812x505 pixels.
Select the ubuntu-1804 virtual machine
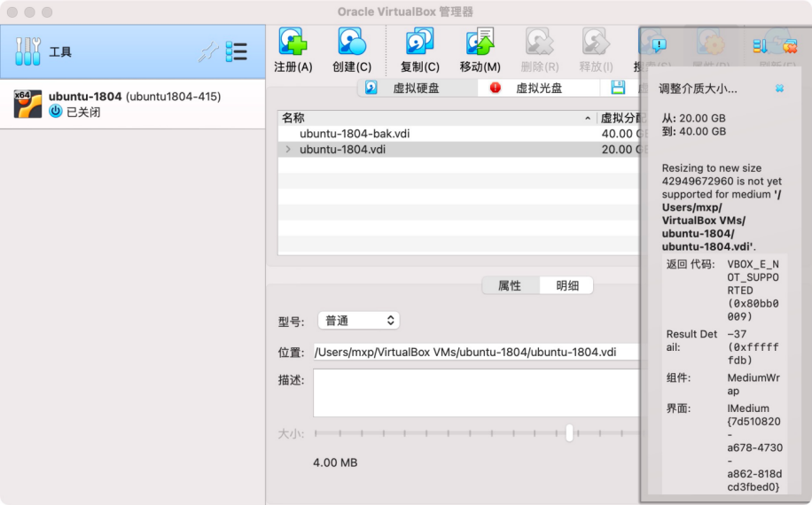(x=133, y=104)
